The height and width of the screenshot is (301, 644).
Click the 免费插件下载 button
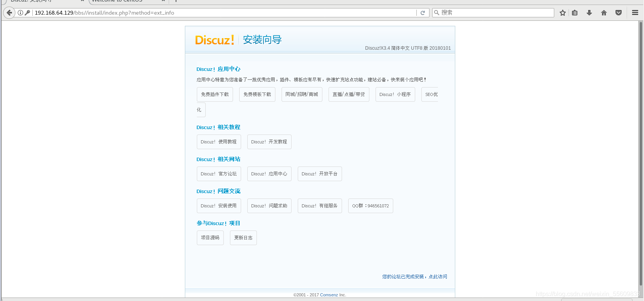click(x=215, y=94)
